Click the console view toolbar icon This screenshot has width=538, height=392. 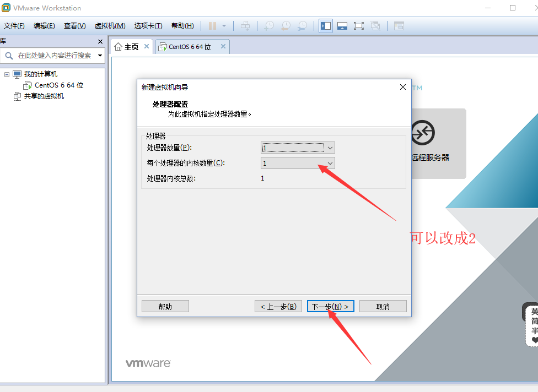coord(399,26)
